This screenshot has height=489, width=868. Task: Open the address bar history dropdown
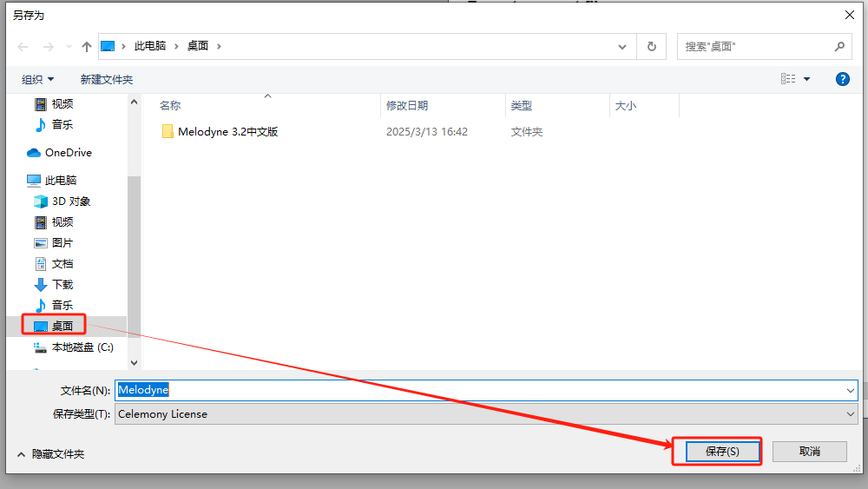click(622, 47)
